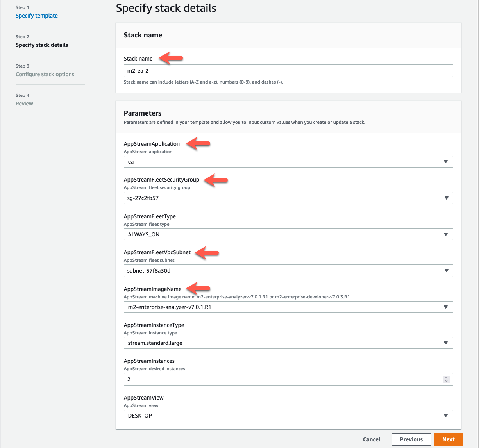Go to Step 1 Specify template
Viewport: 479px width, 448px height.
[x=36, y=16]
